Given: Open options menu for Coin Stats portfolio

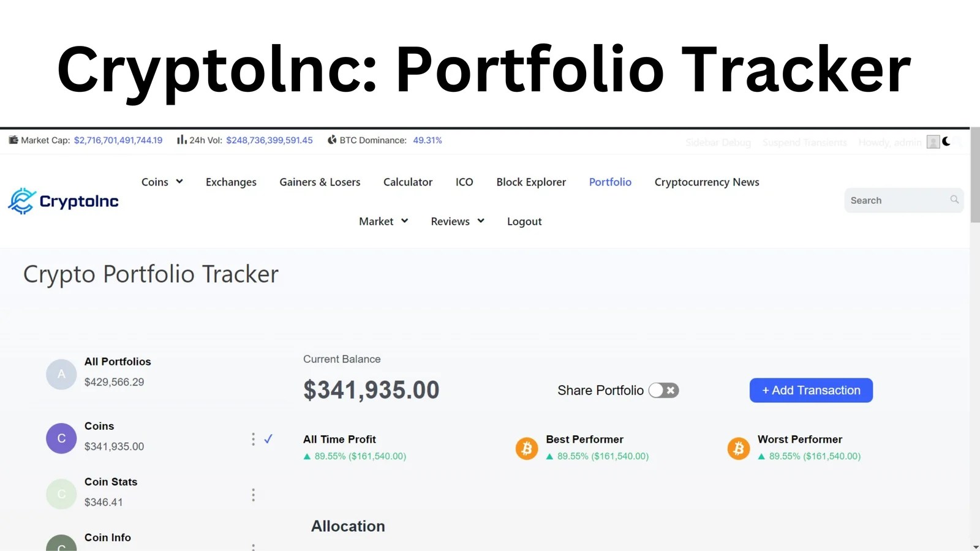Looking at the screenshot, I should pyautogui.click(x=253, y=494).
